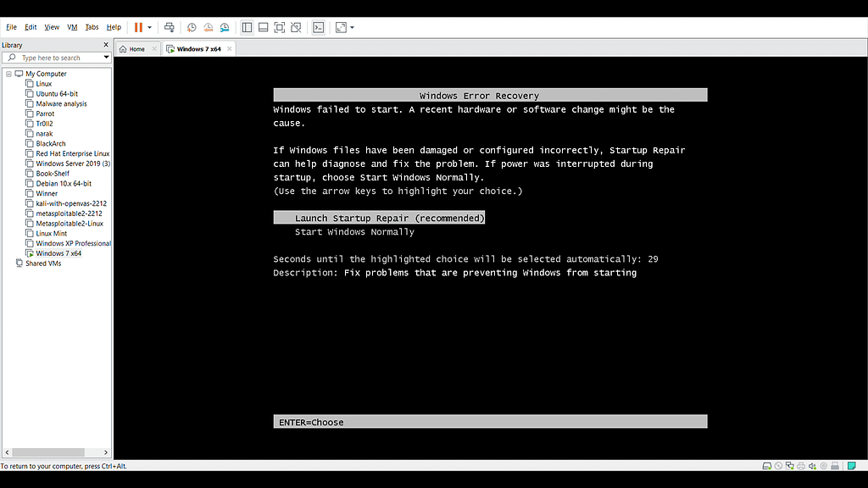This screenshot has height=488, width=868.
Task: Click the library search field
Action: [x=56, y=58]
